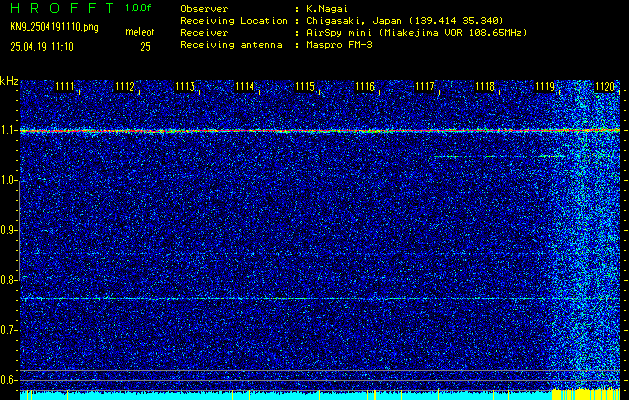
Task: Click the 1.0 frequency axis label
Action: click(x=8, y=180)
